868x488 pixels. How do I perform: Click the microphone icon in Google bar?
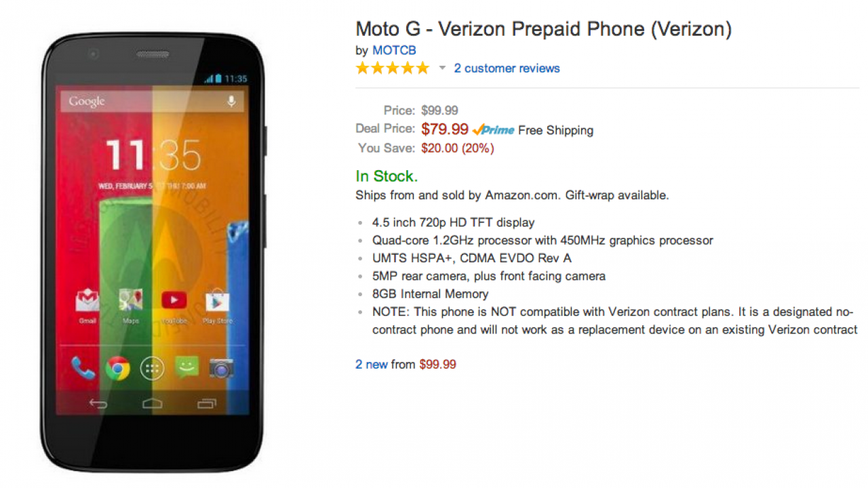pyautogui.click(x=231, y=102)
